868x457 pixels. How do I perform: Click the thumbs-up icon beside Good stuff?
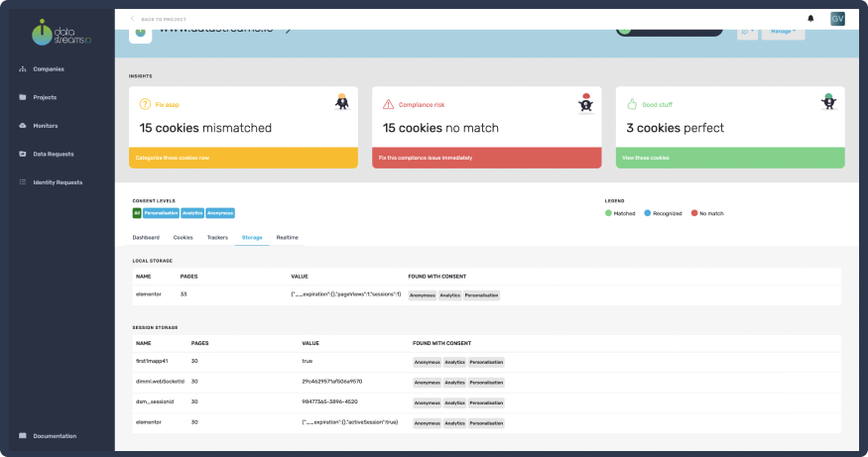(x=632, y=104)
